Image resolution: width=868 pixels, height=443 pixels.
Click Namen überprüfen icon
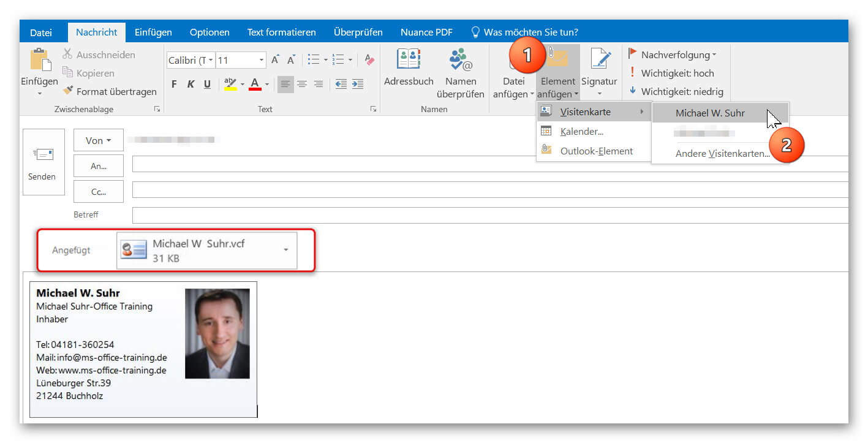(x=461, y=60)
